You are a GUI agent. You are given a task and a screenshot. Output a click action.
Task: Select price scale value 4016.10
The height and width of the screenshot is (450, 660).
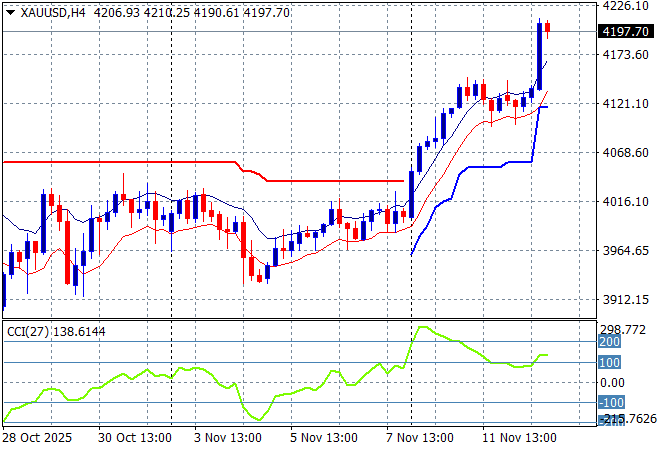(x=625, y=202)
